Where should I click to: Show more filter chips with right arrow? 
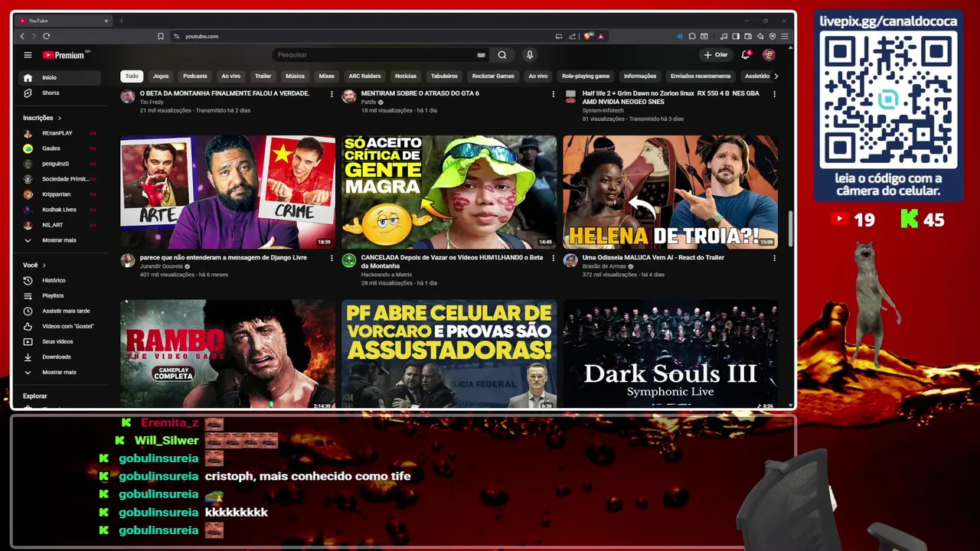(x=776, y=77)
